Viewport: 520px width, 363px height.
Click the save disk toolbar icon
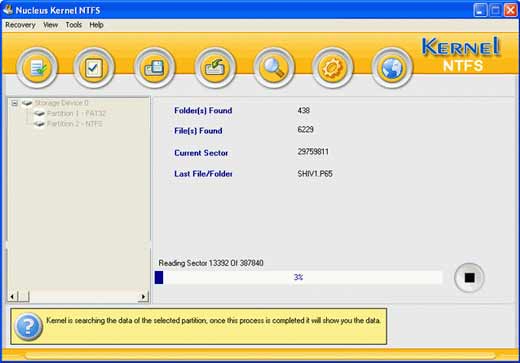coord(154,68)
